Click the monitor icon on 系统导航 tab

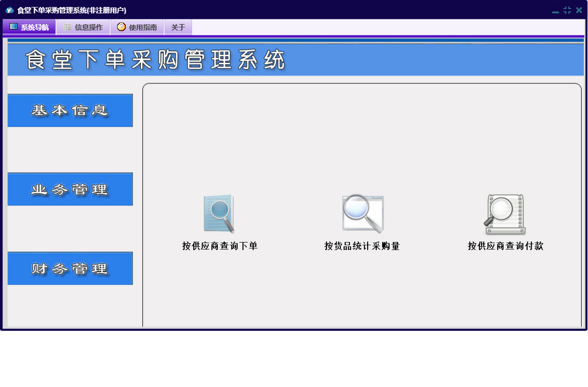(13, 27)
